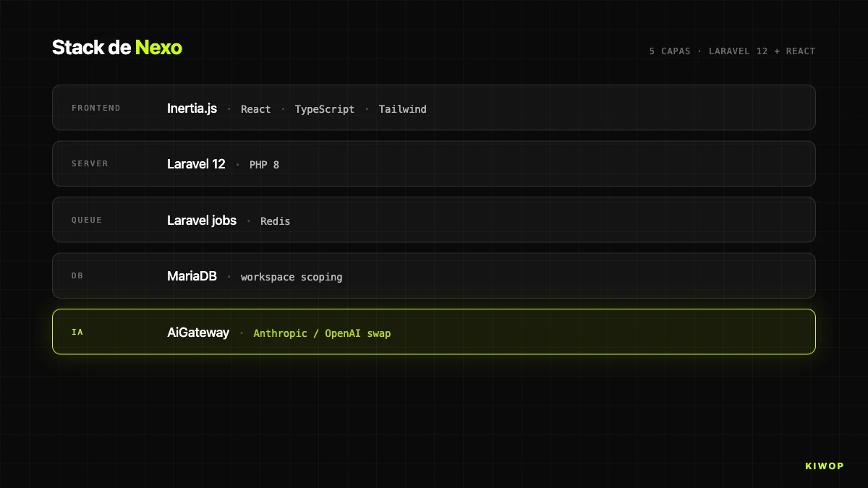Click the KIWOP logo in the corner
868x488 pixels.
tap(824, 466)
